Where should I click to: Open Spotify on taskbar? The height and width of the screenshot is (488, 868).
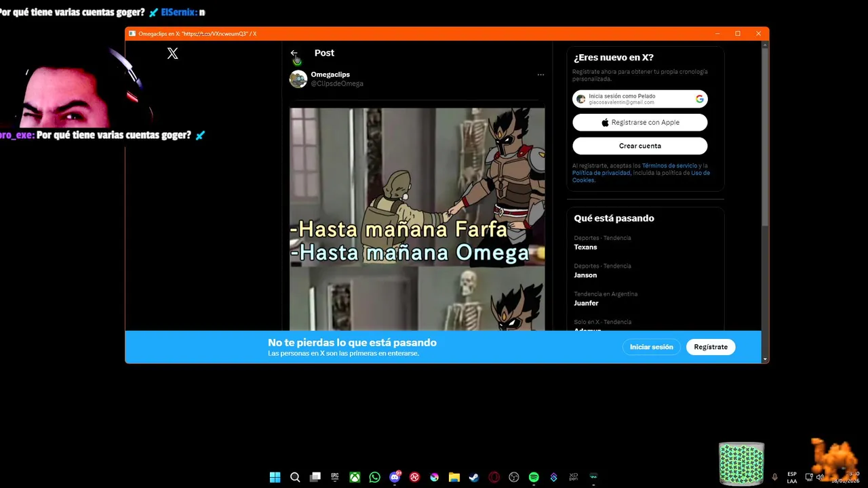click(x=534, y=477)
